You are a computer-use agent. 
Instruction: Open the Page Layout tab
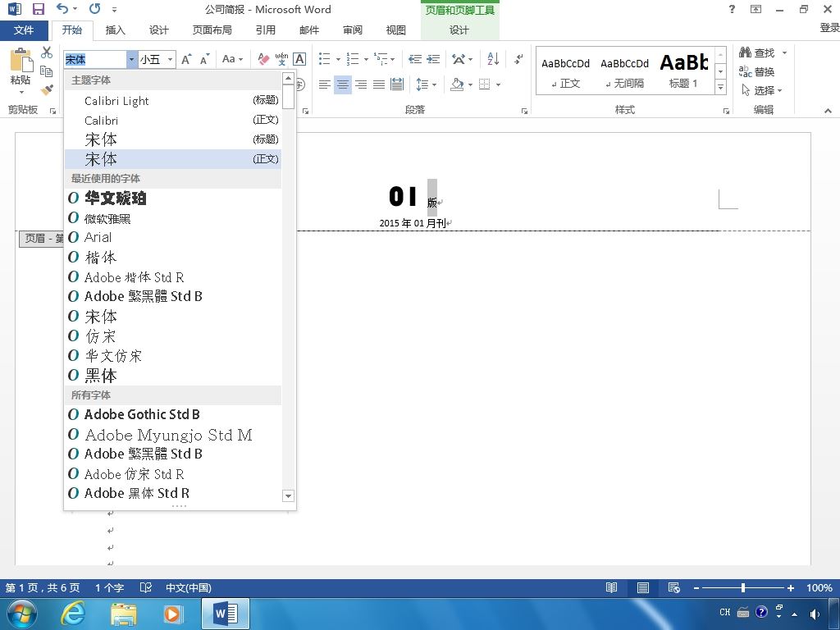pyautogui.click(x=212, y=30)
